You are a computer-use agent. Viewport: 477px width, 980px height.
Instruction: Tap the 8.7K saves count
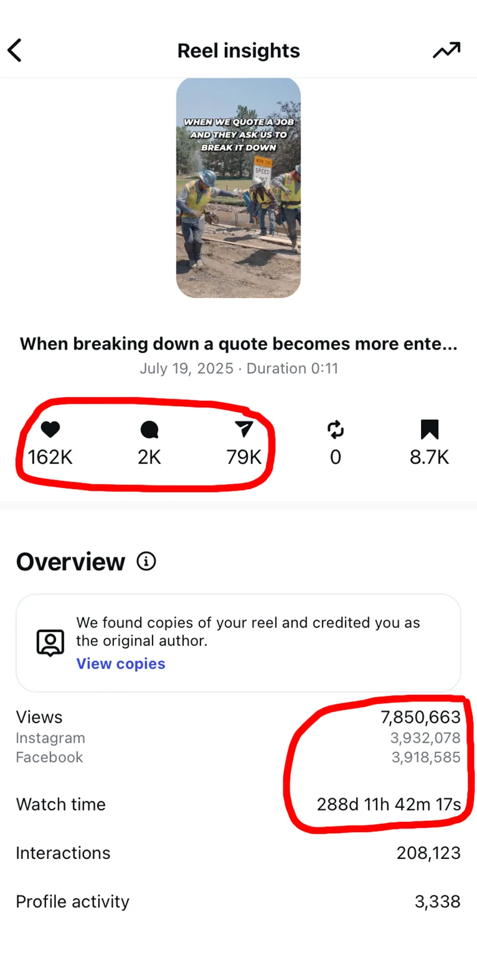(x=429, y=457)
